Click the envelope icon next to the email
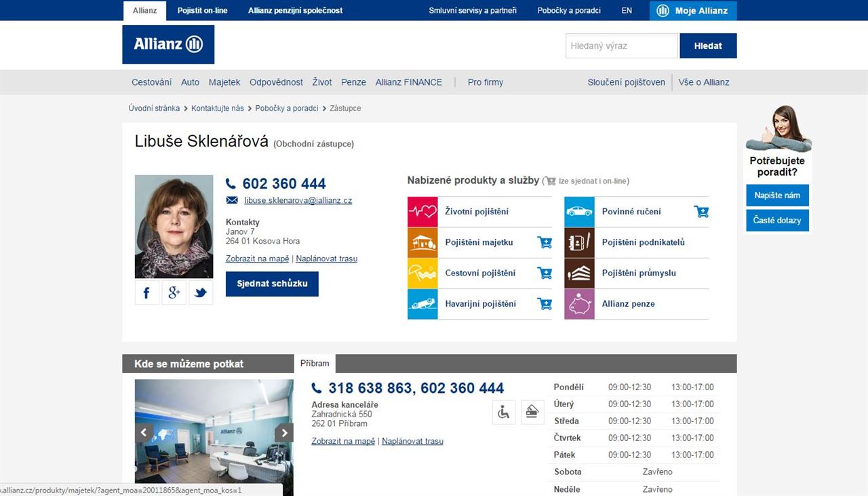Viewport: 868px width, 496px height. (x=232, y=200)
